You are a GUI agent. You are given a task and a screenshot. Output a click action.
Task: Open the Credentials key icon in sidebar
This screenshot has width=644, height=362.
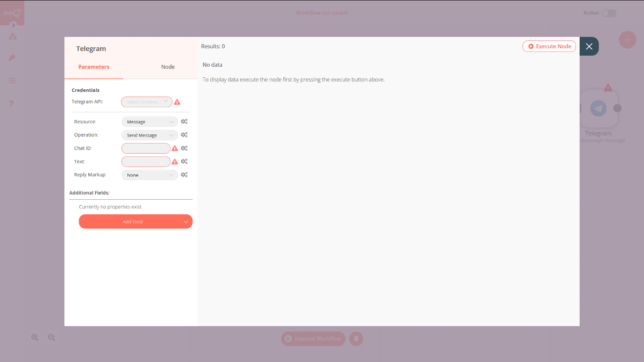(x=12, y=58)
